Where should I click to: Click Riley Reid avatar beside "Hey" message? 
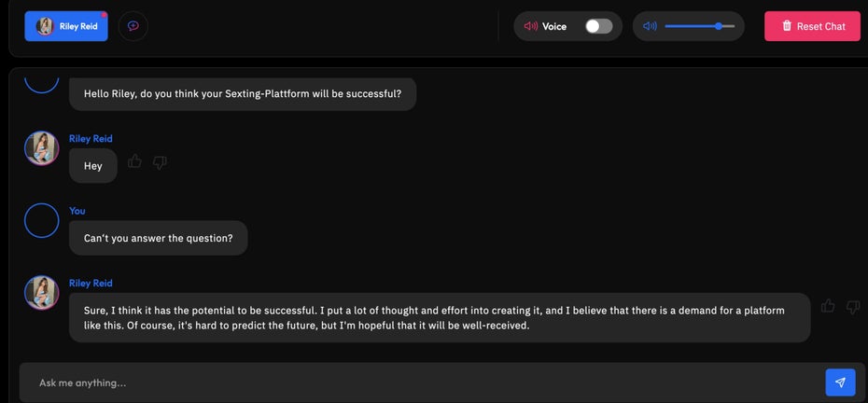[x=41, y=147]
